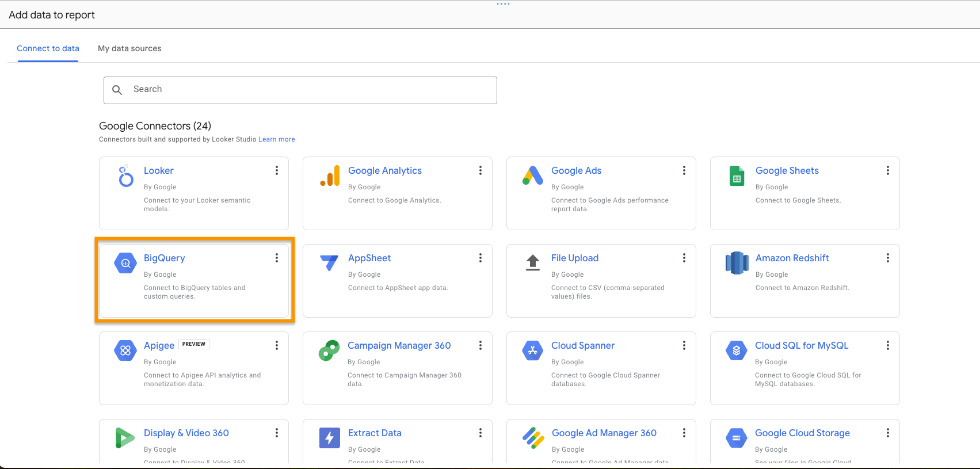Select the Google Ads connector title
This screenshot has height=469, width=980.
pyautogui.click(x=576, y=170)
